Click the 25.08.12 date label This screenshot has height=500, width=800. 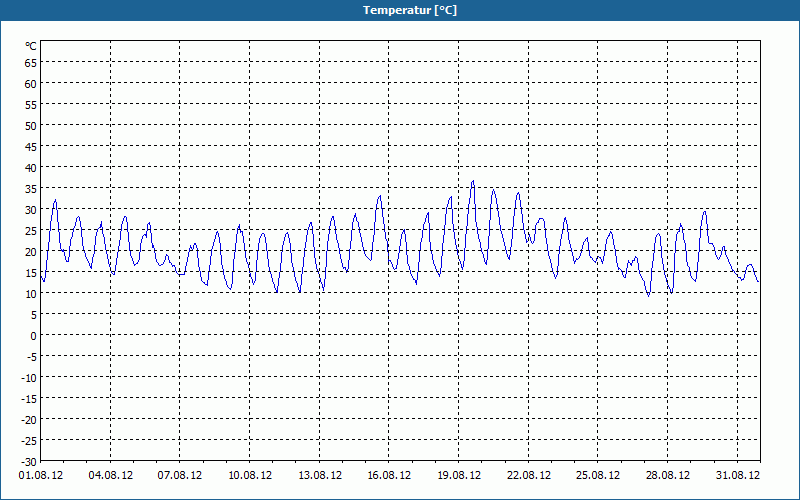point(598,475)
